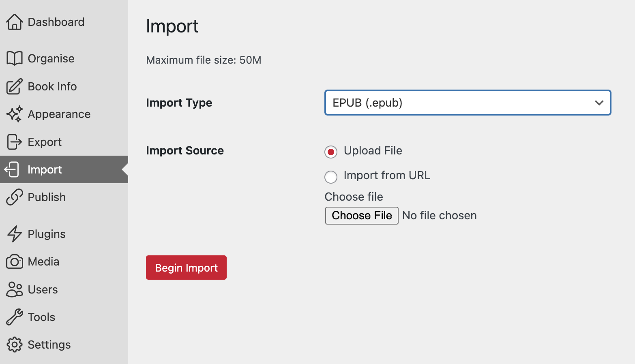635x364 pixels.
Task: Click the Appearance sparkles icon
Action: [15, 114]
